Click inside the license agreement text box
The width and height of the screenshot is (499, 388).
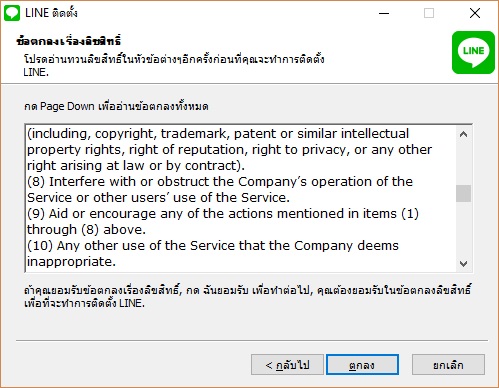pos(241,198)
